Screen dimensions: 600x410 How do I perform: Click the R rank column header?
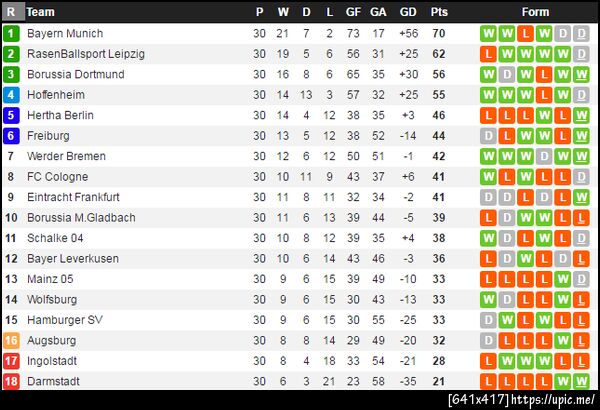(x=11, y=12)
